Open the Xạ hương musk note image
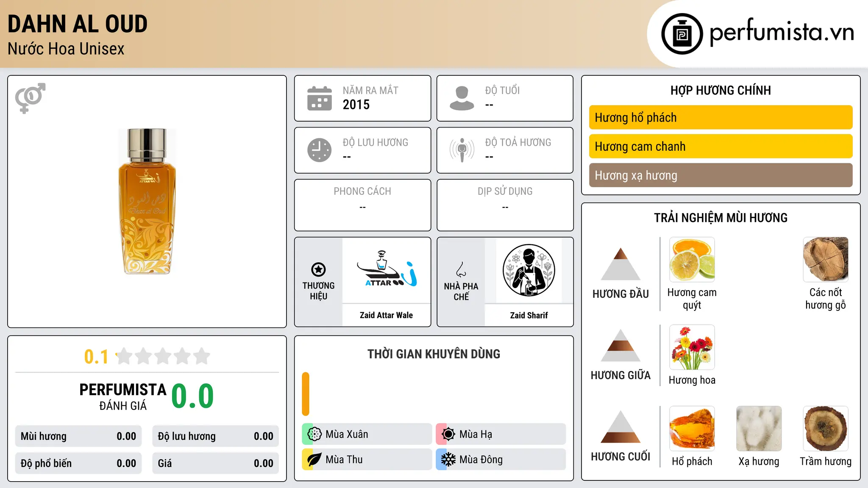The width and height of the screenshot is (868, 488). tap(759, 429)
